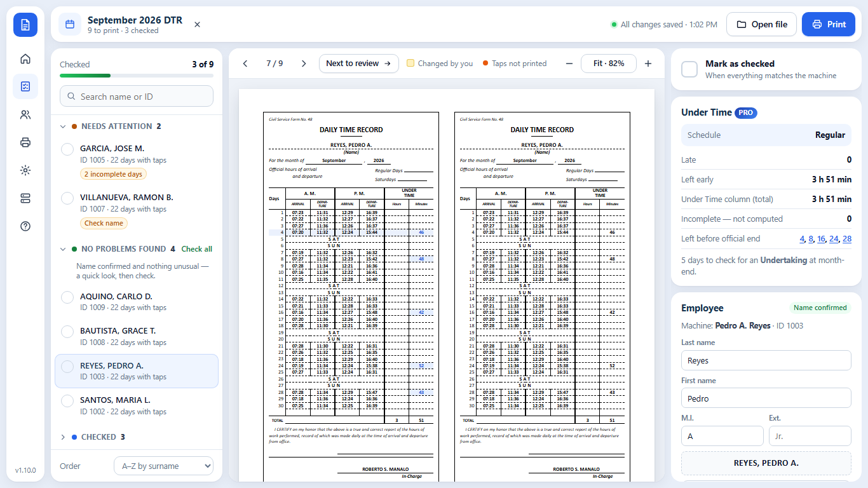
Task: Go to next page arrow
Action: click(x=304, y=64)
